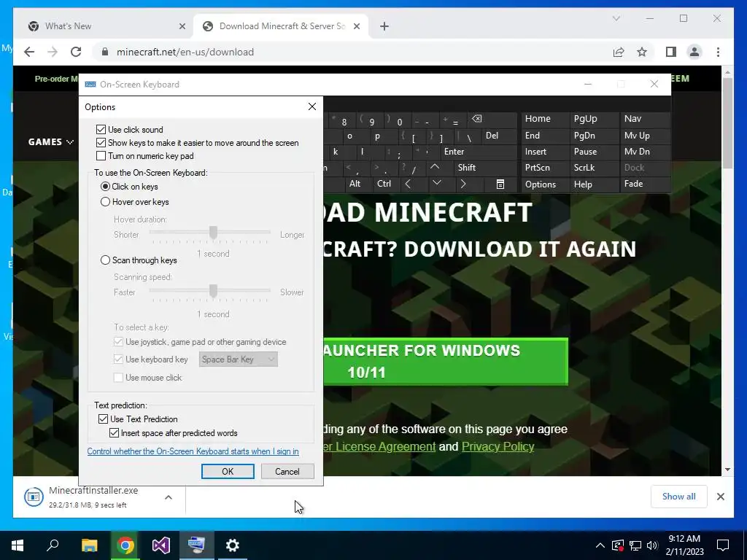Select the Download Minecraft tab

[x=281, y=26]
